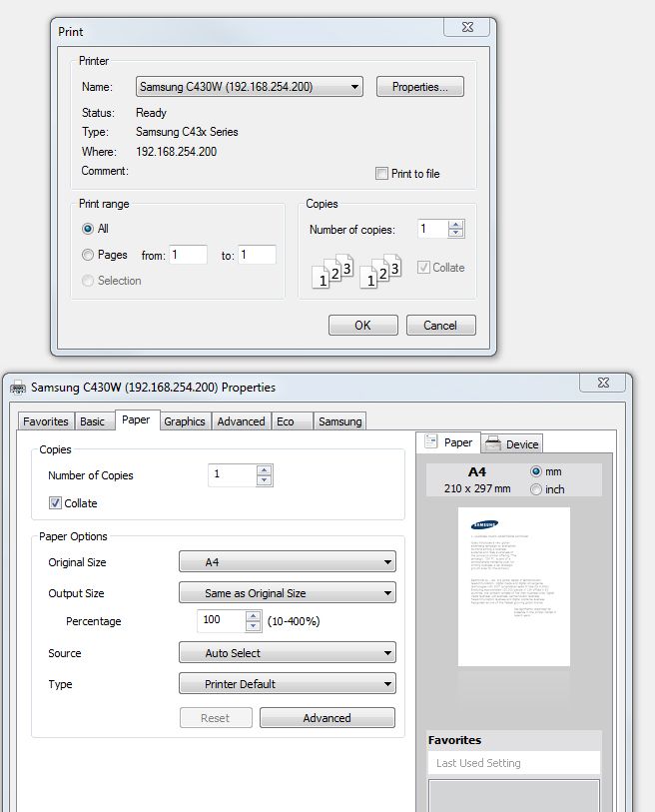Show the Device preview tab
The image size is (655, 812).
pos(512,443)
